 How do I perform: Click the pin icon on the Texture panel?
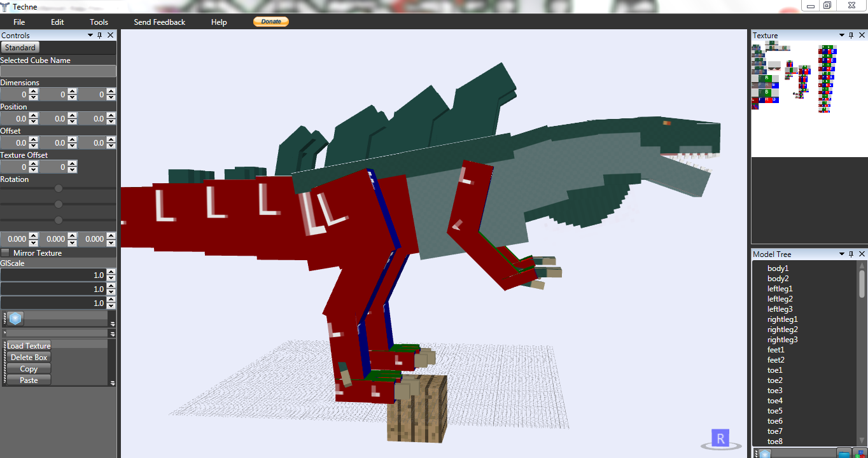[x=851, y=35]
